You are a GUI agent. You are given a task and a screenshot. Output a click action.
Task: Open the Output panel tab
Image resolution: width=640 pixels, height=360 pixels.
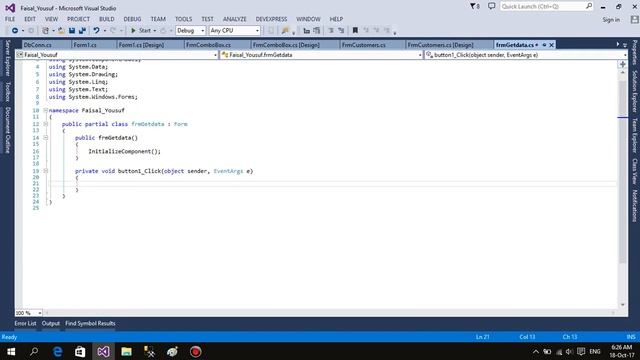[51, 323]
